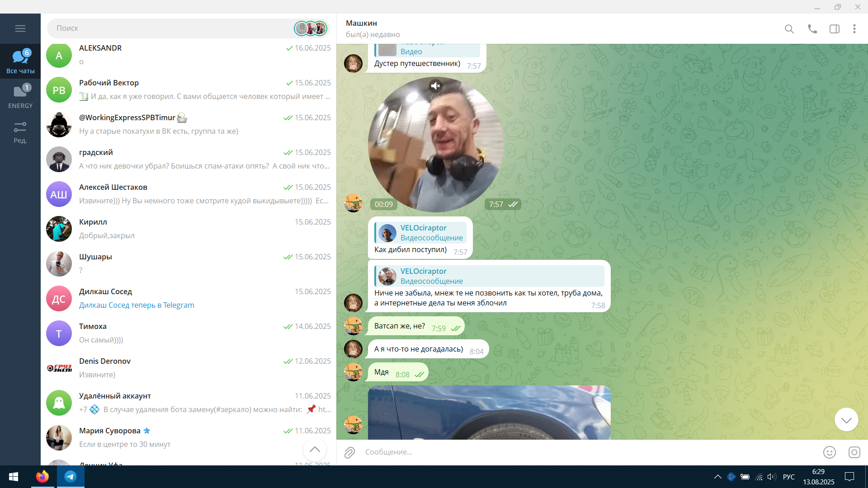Toggle the right info side panel
The image size is (868, 488).
(835, 29)
